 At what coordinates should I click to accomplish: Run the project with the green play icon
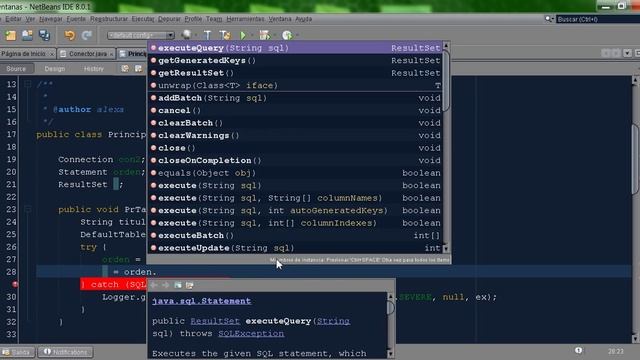(243, 36)
